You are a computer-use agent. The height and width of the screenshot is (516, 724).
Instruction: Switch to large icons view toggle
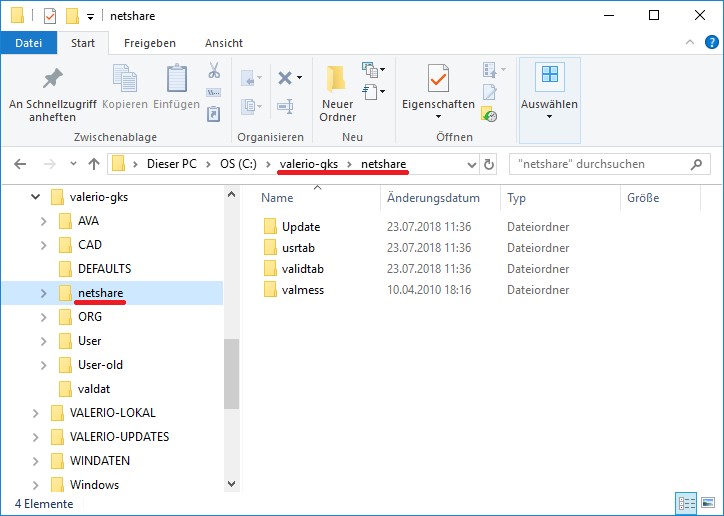(709, 502)
